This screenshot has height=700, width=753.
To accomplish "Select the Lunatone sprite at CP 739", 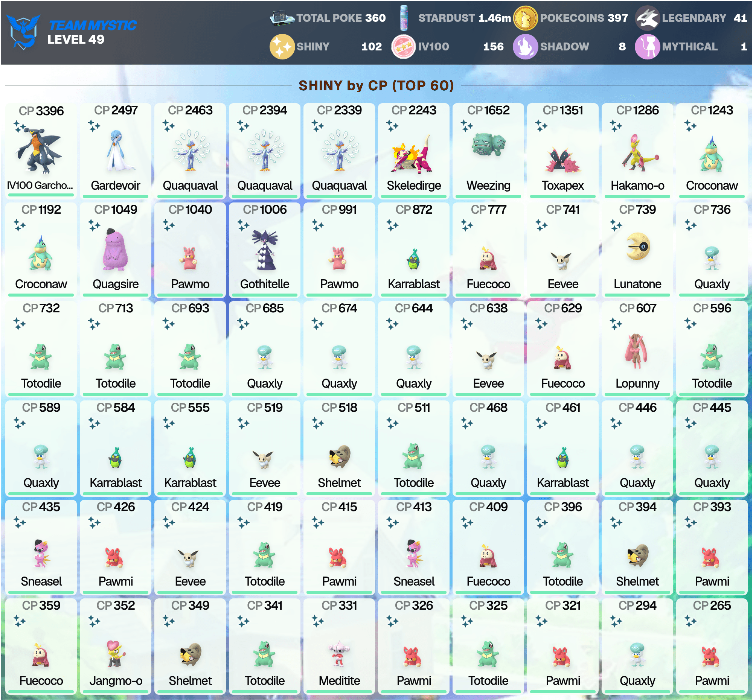I will coord(638,247).
